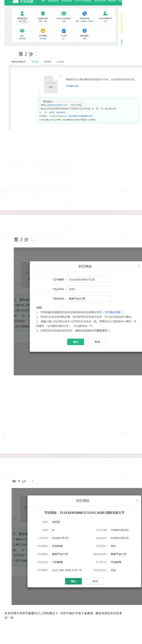The height and width of the screenshot is (644, 142).
Task: Click 确定 next to the 取消 button
Action: point(75,342)
